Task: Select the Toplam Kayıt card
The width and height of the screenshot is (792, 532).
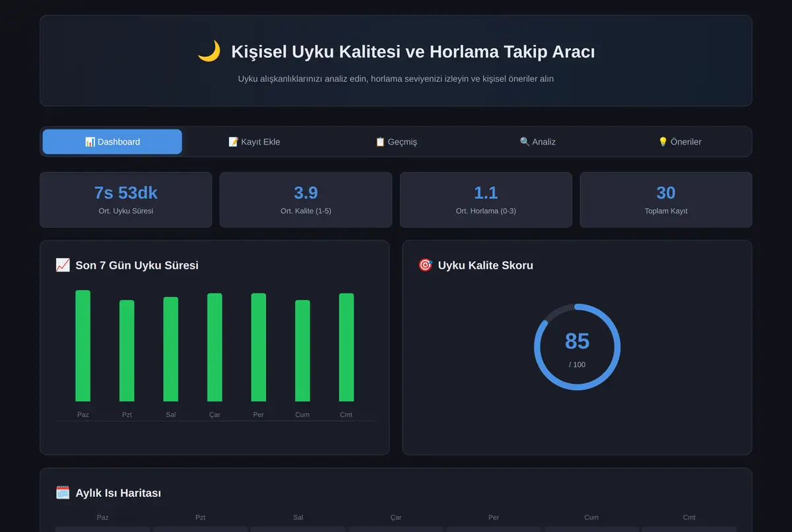Action: coord(666,200)
